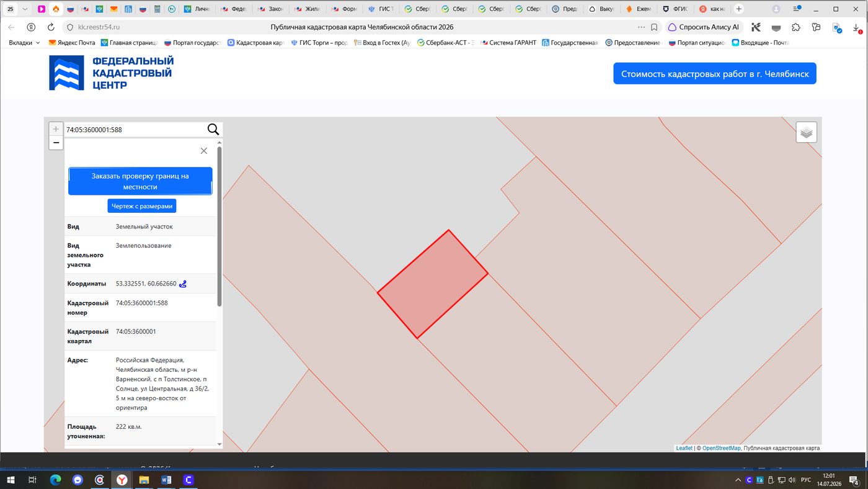Viewport: 868px width, 489px height.
Task: Open the tab list dropdown chevron near tab counter
Action: pyautogui.click(x=25, y=9)
